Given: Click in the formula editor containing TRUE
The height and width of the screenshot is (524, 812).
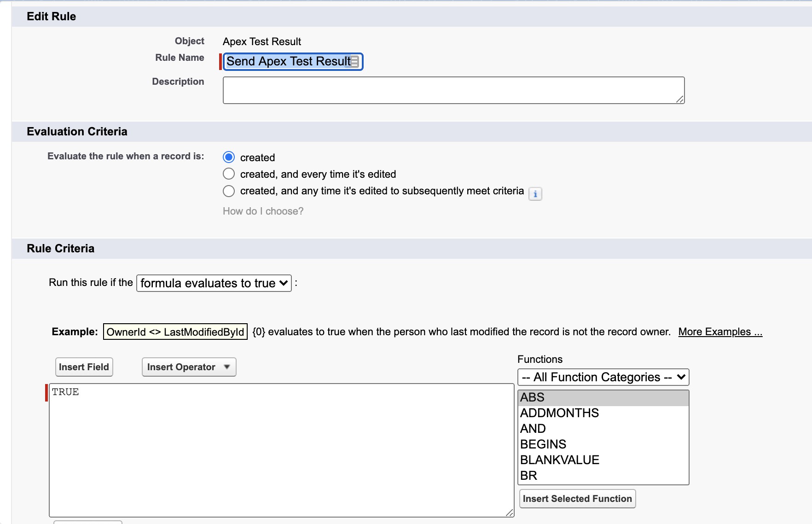Looking at the screenshot, I should tap(281, 450).
